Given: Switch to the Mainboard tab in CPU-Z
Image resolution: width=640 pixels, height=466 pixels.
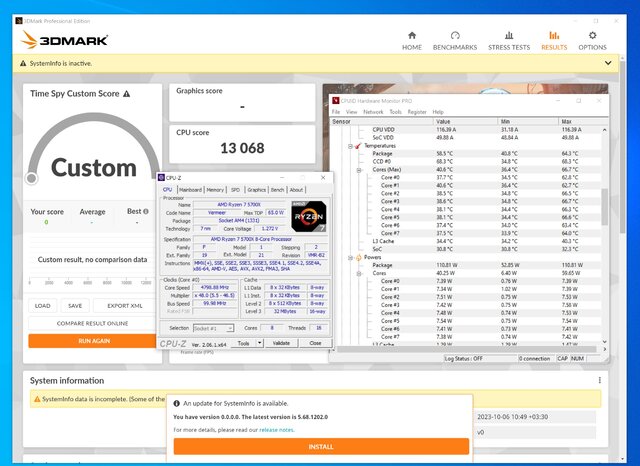Looking at the screenshot, I should (x=190, y=189).
